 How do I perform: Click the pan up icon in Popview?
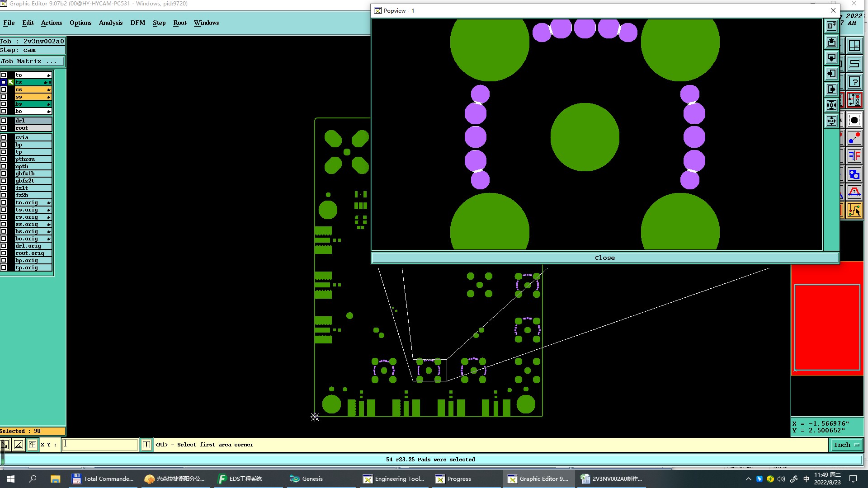tap(831, 42)
